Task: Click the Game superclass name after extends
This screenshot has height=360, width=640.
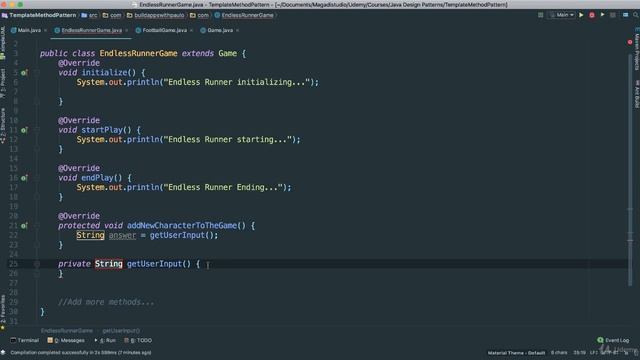Action: point(227,53)
